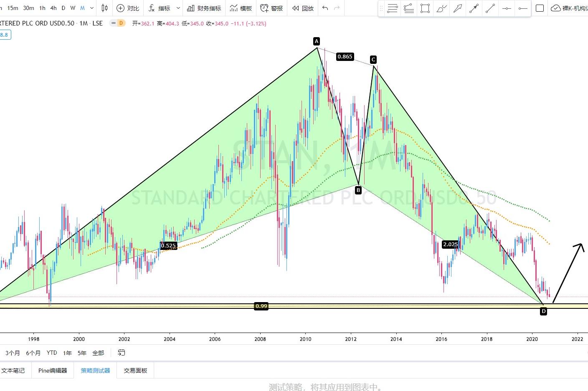
Task: Select the arrow line drawing tool
Action: click(474, 8)
